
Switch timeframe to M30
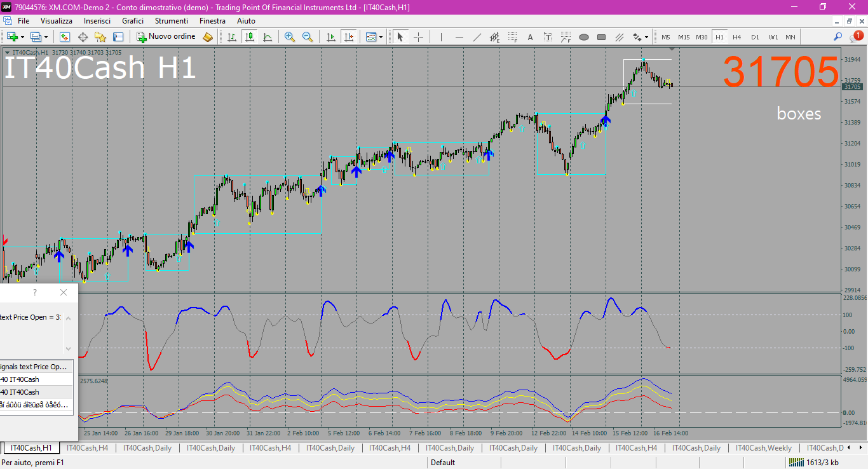click(702, 37)
